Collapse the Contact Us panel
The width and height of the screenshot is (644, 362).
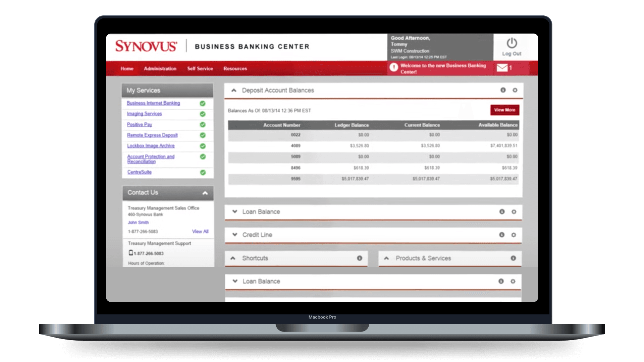[x=206, y=193]
